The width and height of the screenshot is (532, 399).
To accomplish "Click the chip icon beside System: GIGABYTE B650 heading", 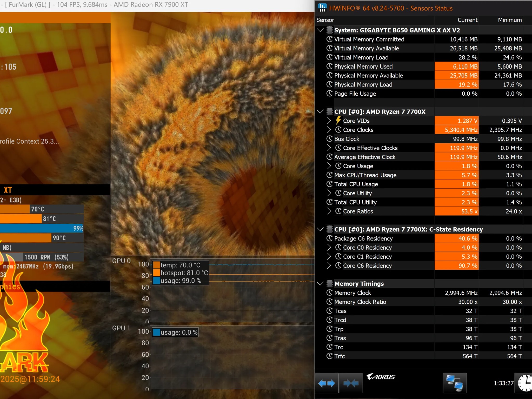I will coord(329,30).
